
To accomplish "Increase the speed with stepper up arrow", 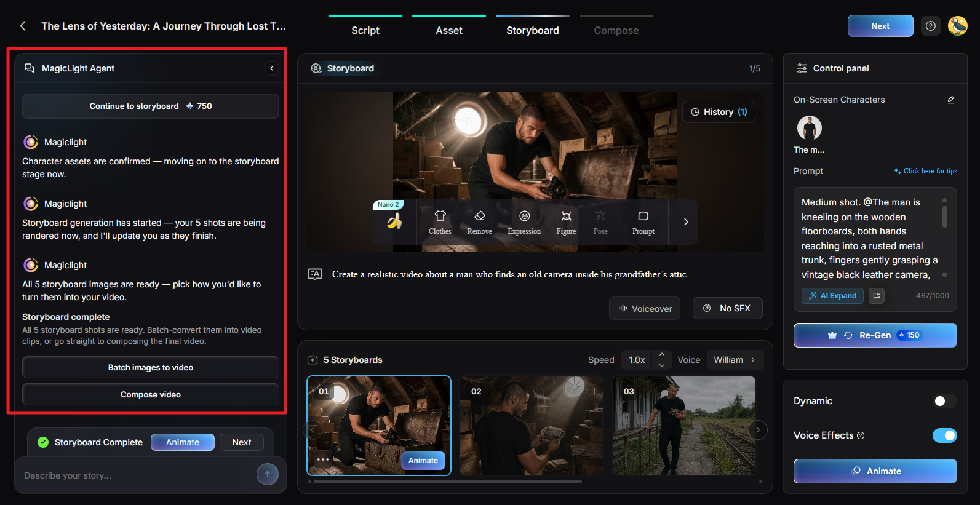I will click(x=662, y=354).
